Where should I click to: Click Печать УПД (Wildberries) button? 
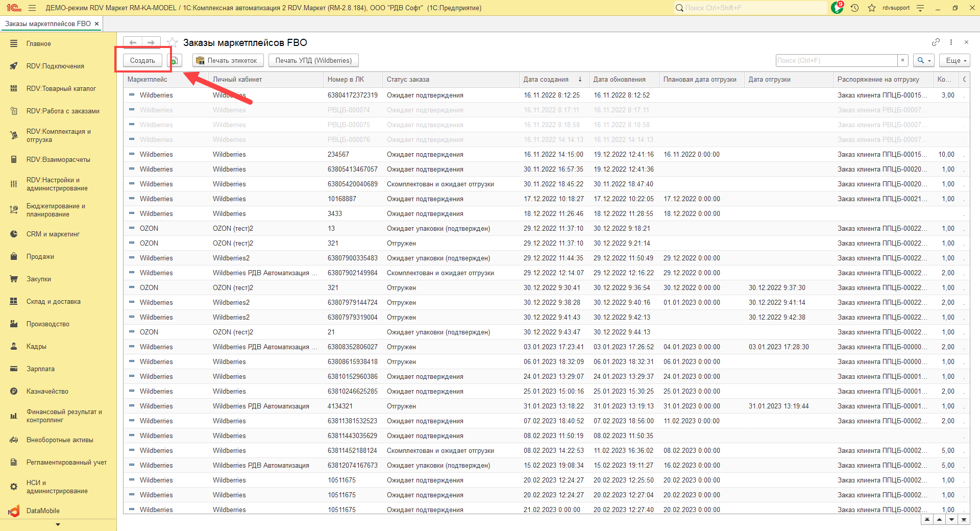[313, 60]
